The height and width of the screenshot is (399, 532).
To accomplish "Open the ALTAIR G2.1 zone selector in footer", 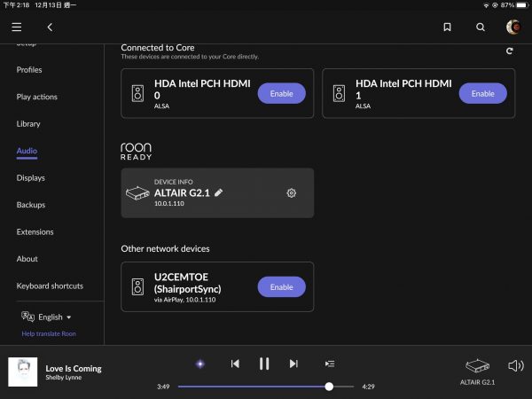I will 477,372.
